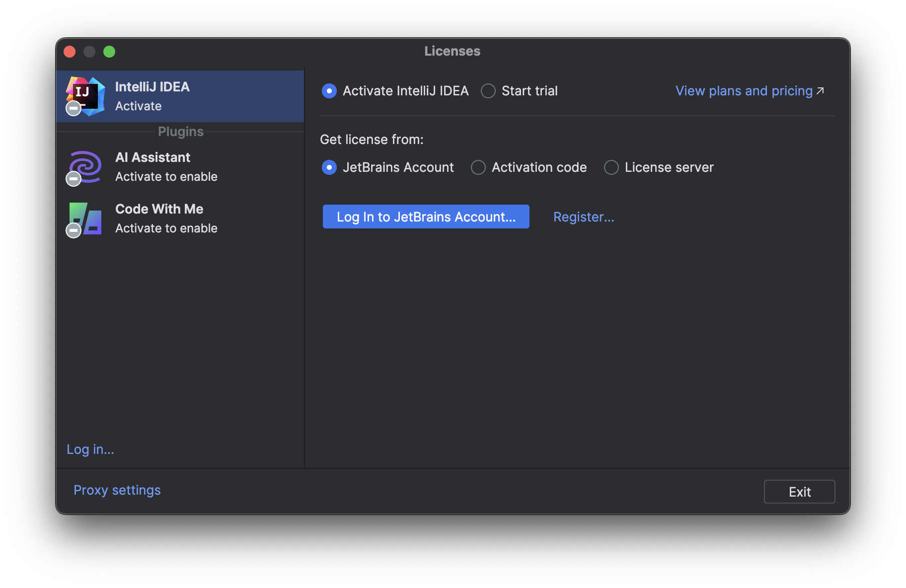Select License server license source
906x588 pixels.
[659, 167]
